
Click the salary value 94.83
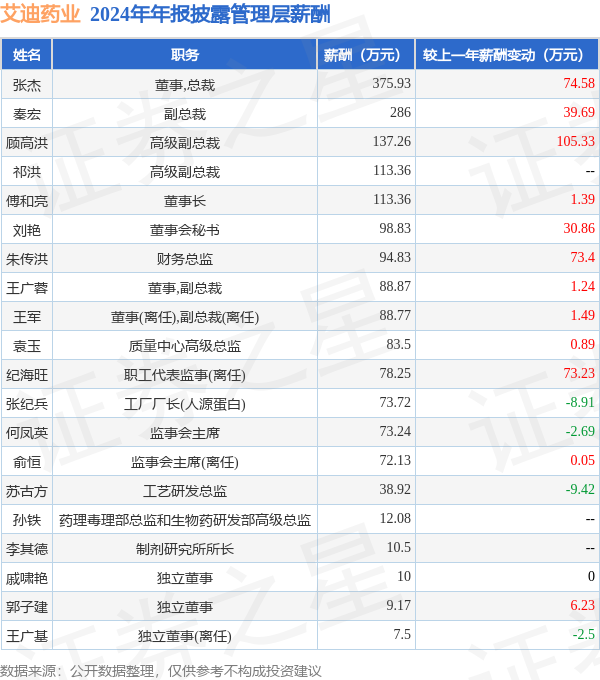click(x=395, y=257)
